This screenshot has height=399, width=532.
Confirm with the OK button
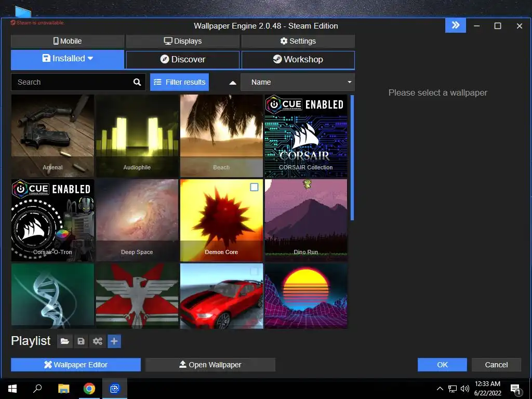pos(442,365)
